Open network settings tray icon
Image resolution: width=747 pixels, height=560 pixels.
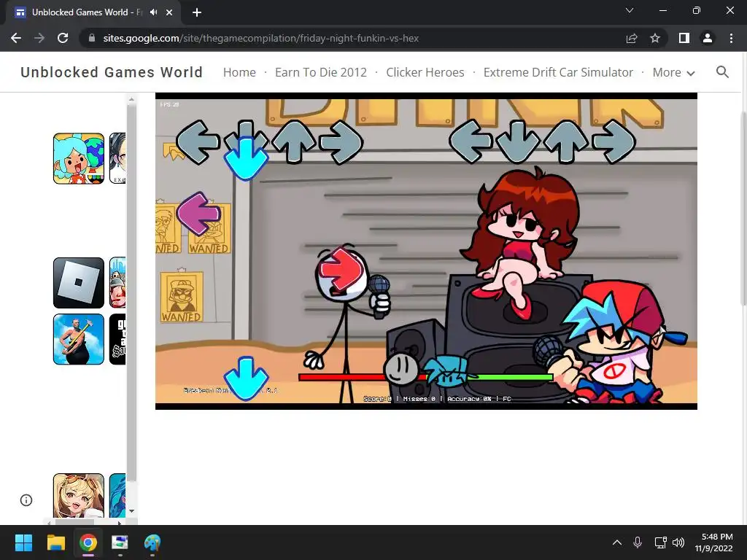660,542
